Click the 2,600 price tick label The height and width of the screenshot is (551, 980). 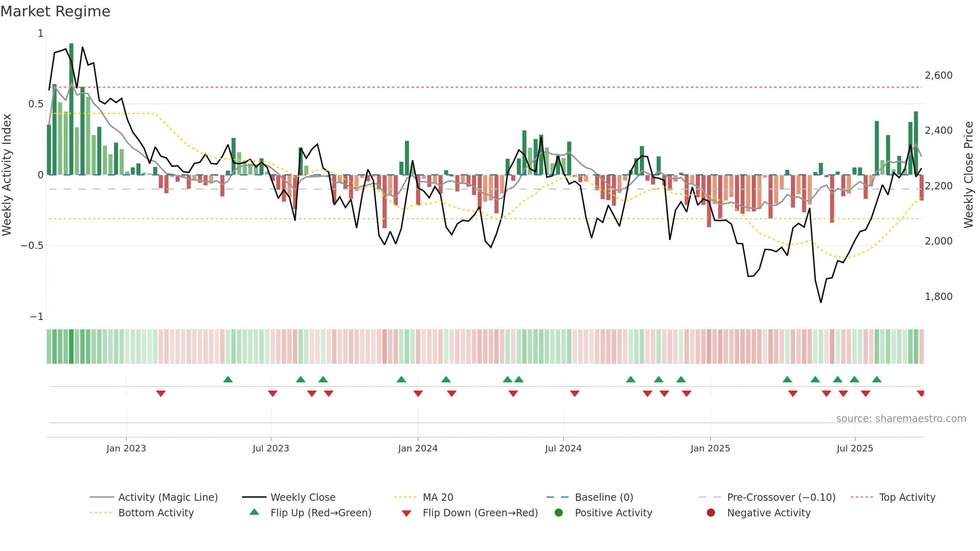pos(938,76)
